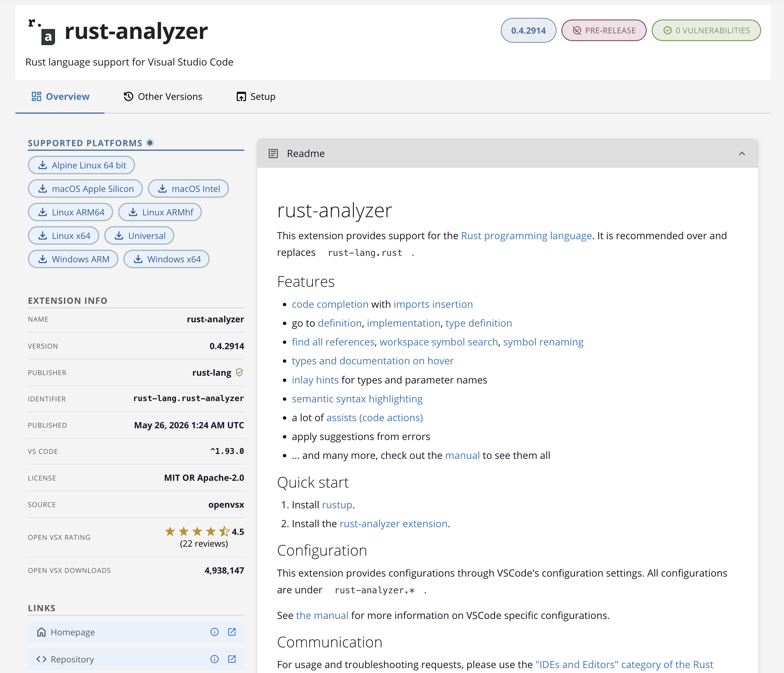Open the manual link in Features list

coord(462,455)
